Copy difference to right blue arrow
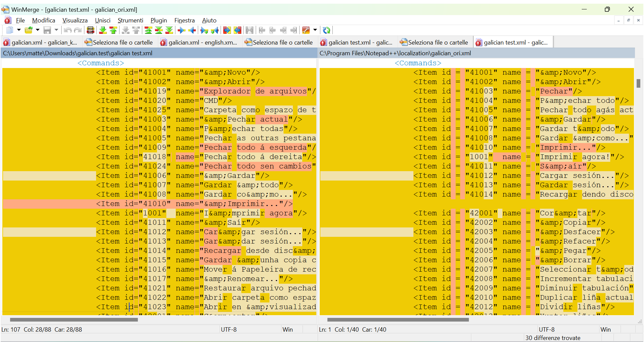 pos(181,30)
